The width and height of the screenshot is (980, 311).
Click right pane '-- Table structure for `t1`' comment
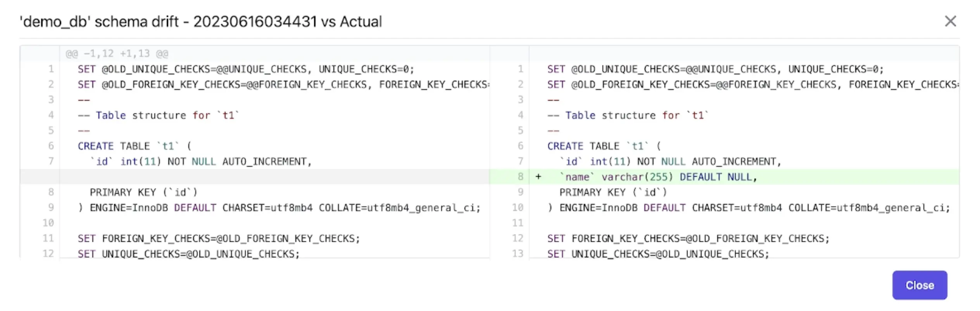tap(628, 115)
